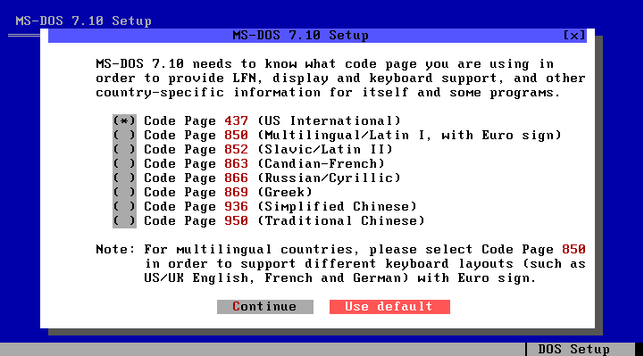The width and height of the screenshot is (644, 356).
Task: Click the '(Simplified Chinese)' option label
Action: [338, 206]
